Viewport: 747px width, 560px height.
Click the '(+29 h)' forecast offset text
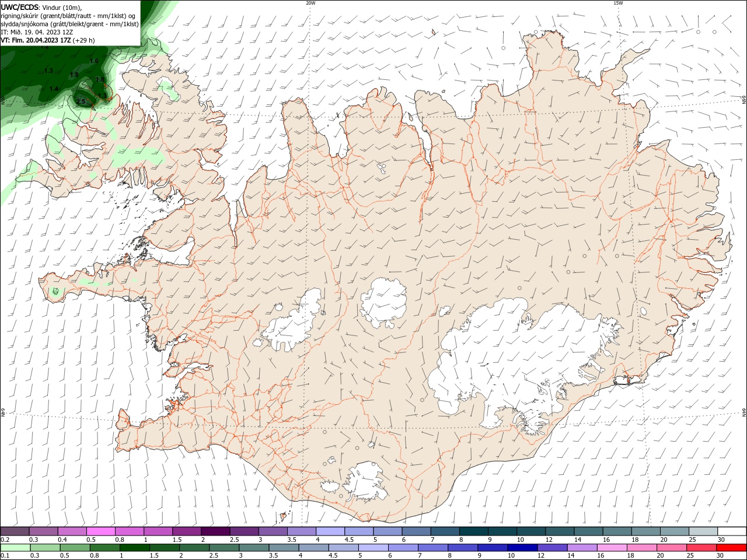84,40
